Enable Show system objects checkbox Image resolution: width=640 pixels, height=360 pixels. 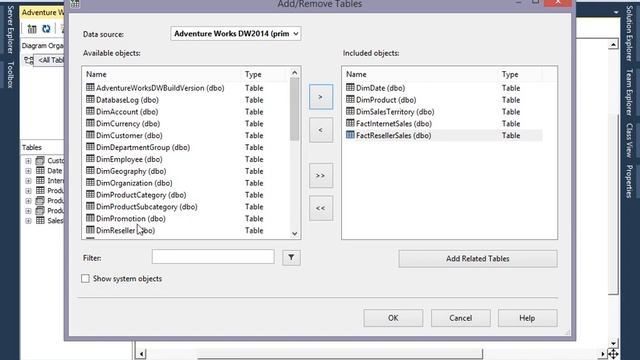pyautogui.click(x=85, y=278)
